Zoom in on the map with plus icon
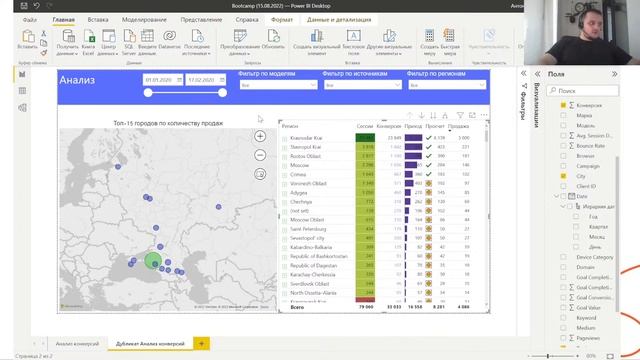This screenshot has width=640, height=360. (x=260, y=136)
